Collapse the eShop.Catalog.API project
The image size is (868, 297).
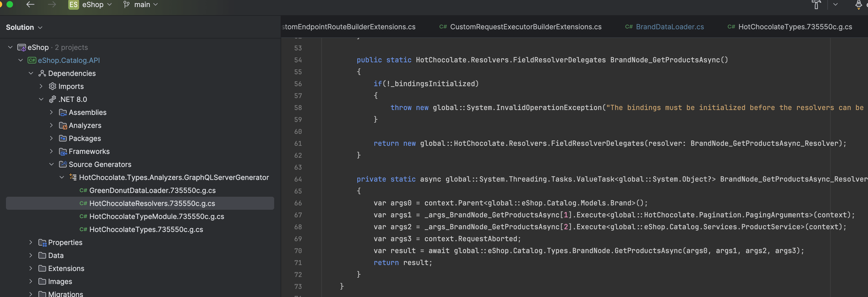[x=21, y=60]
